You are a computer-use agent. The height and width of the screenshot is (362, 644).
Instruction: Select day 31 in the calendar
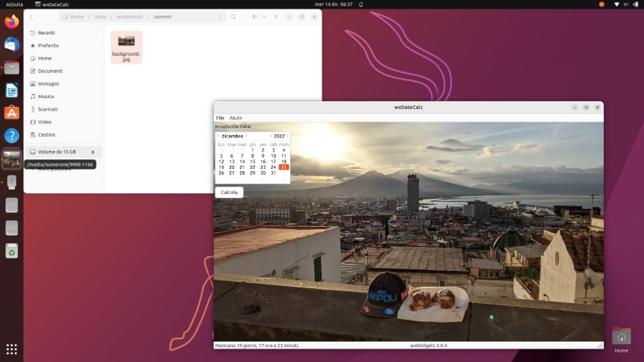[x=273, y=173]
